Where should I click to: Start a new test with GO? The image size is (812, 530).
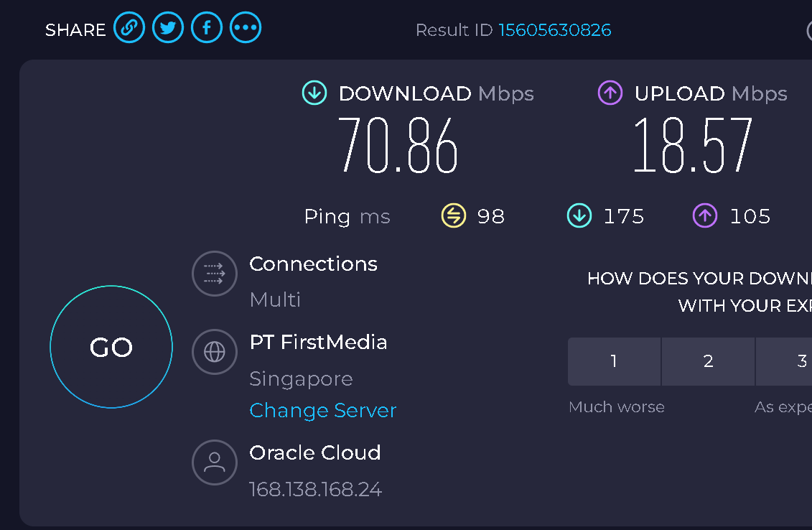click(x=111, y=347)
